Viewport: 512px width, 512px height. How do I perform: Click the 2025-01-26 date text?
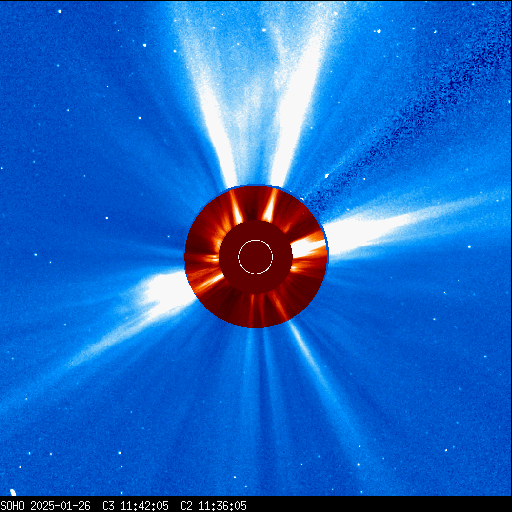coord(60,506)
